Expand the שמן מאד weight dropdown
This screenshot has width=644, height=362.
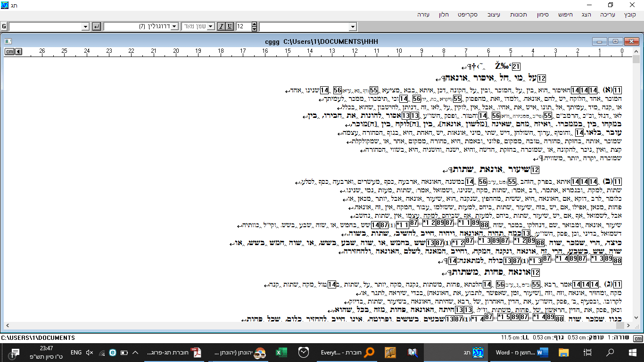click(x=211, y=26)
